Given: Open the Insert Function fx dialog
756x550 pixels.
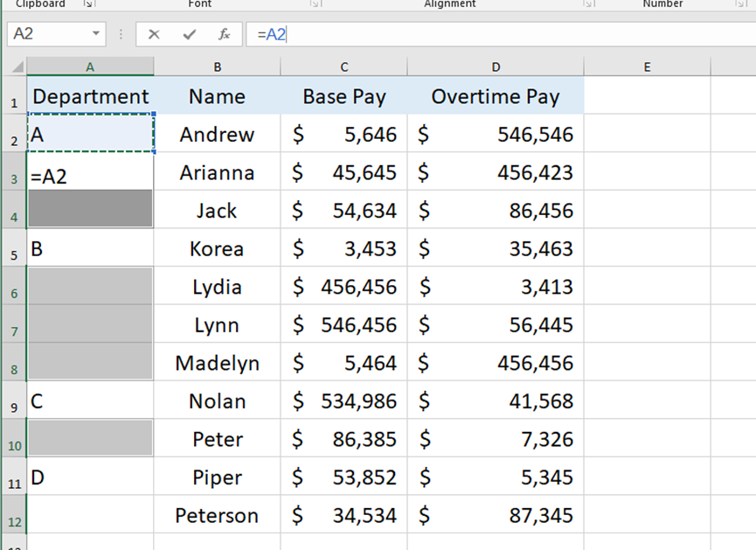Looking at the screenshot, I should coord(225,34).
